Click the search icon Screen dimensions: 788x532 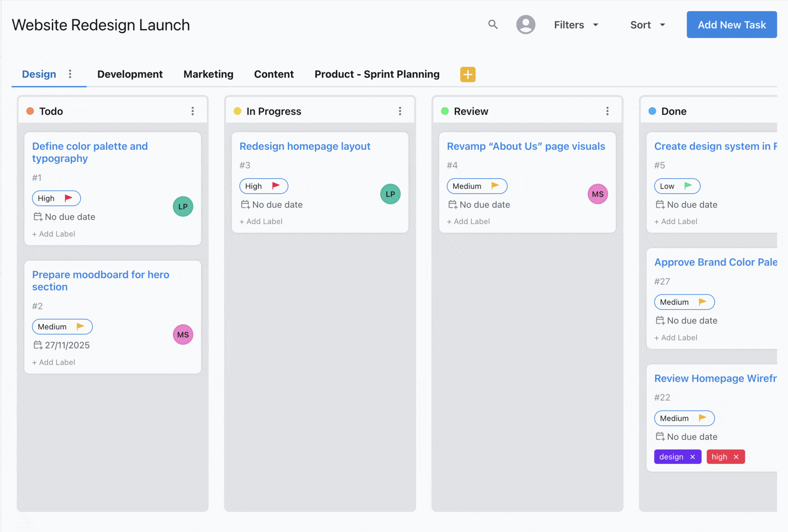pos(492,25)
